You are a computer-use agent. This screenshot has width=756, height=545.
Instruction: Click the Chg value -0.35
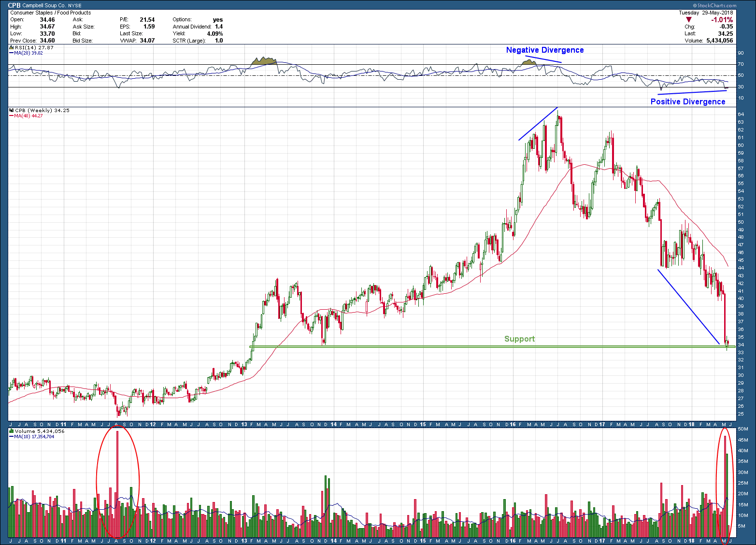[x=727, y=27]
